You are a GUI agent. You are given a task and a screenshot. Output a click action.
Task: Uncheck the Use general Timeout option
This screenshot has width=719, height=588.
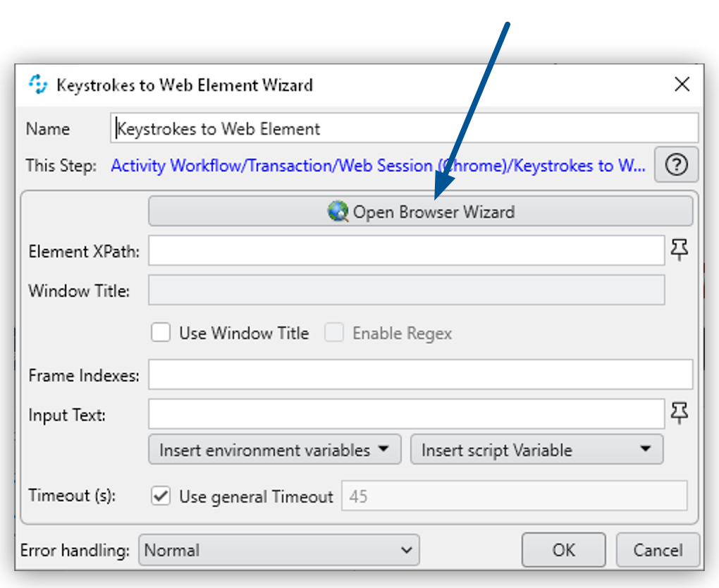(x=161, y=496)
